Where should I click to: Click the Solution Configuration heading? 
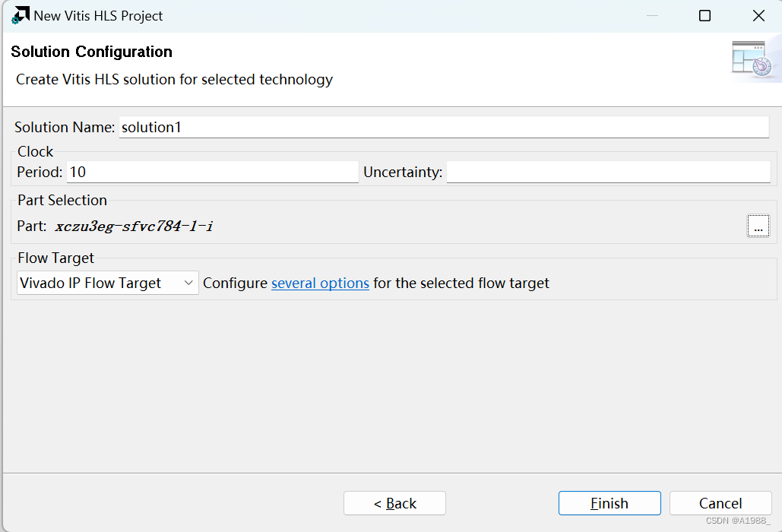coord(91,52)
